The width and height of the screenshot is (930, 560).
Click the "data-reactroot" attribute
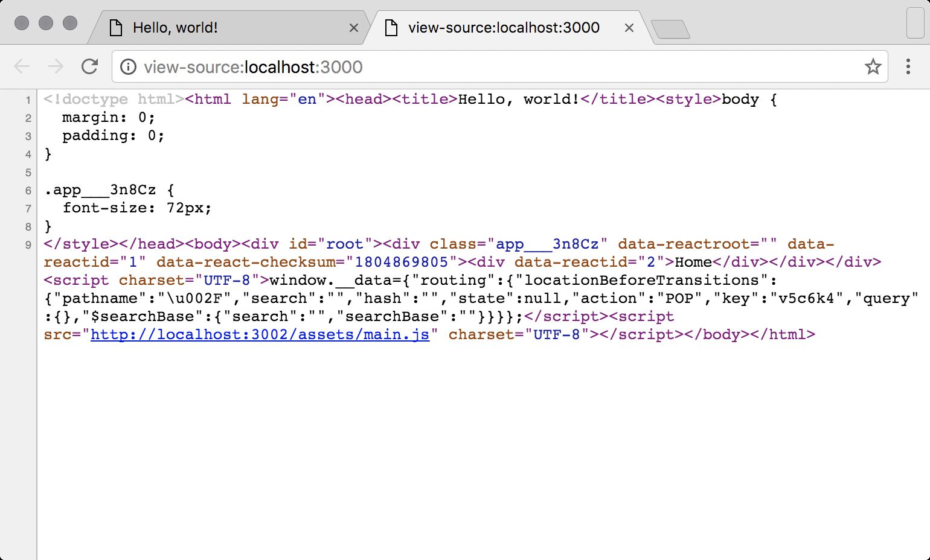click(684, 244)
